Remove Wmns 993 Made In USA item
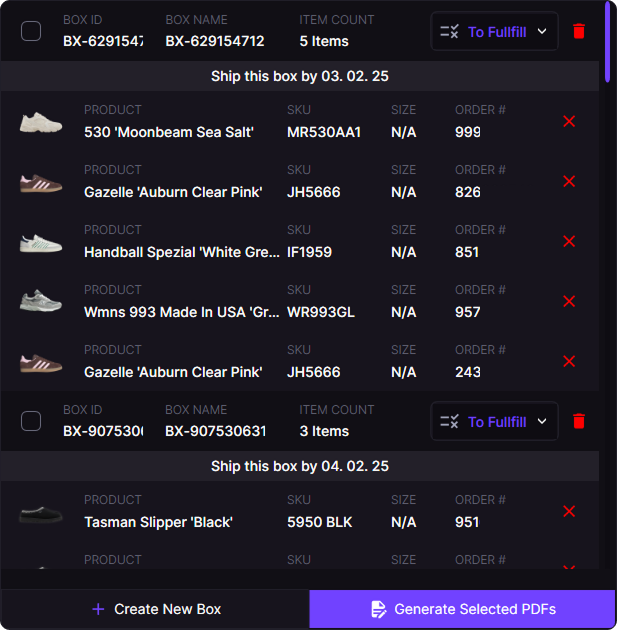Screen dimensions: 617x630 569,301
